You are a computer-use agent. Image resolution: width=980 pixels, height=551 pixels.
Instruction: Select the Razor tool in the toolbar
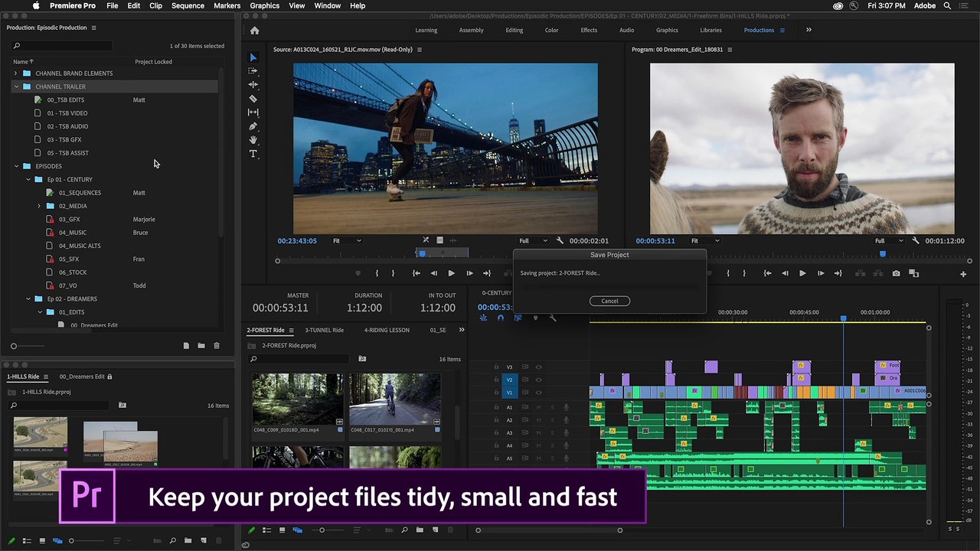coord(253,99)
